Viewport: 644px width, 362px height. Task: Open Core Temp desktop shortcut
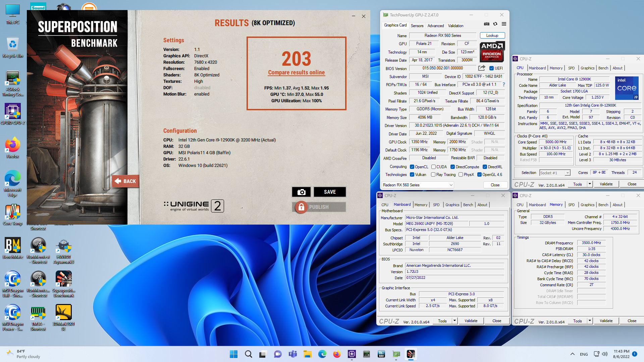coord(13,215)
